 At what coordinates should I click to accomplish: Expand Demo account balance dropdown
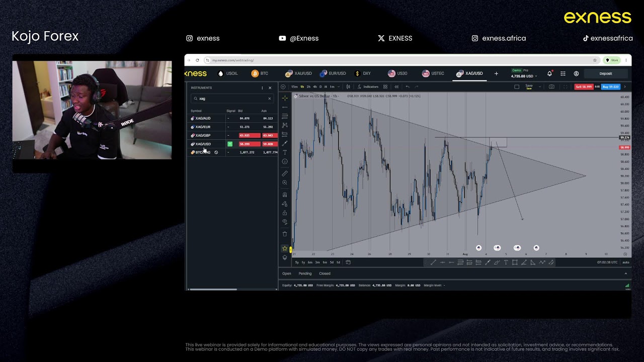[x=524, y=73]
